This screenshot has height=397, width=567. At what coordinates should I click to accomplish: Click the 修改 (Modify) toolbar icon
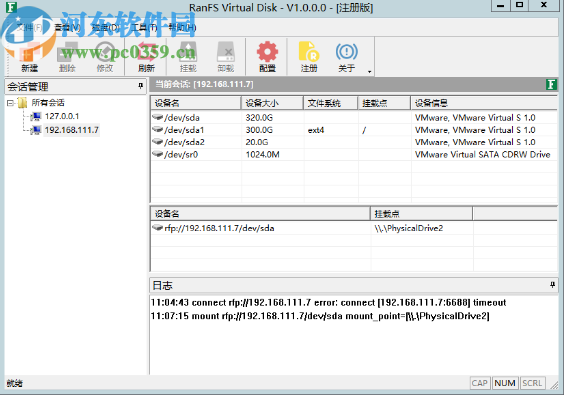(105, 57)
